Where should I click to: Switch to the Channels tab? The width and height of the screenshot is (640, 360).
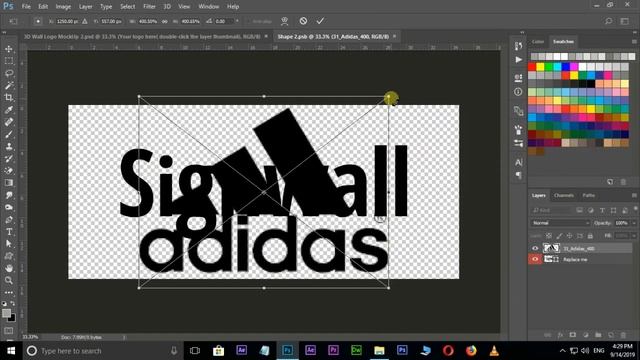pos(564,196)
